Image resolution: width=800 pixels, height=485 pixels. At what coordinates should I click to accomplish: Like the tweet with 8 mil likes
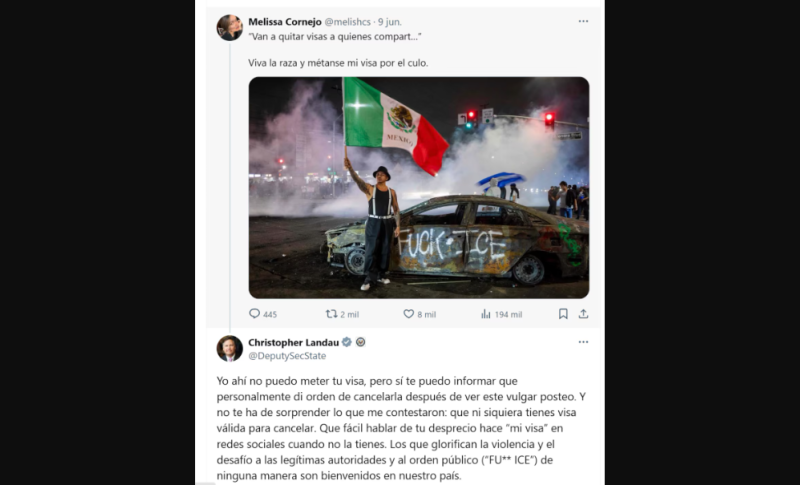click(409, 314)
